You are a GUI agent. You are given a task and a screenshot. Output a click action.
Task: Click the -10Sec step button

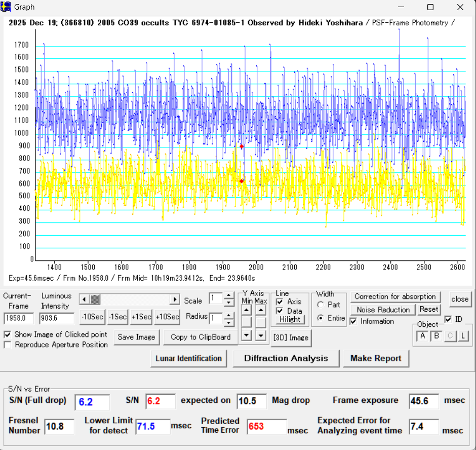[93, 317]
